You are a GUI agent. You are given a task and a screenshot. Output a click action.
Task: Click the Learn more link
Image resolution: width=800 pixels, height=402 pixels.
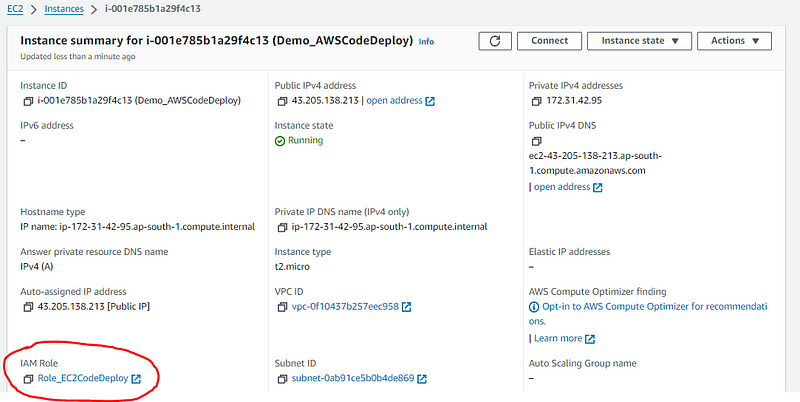tap(558, 338)
